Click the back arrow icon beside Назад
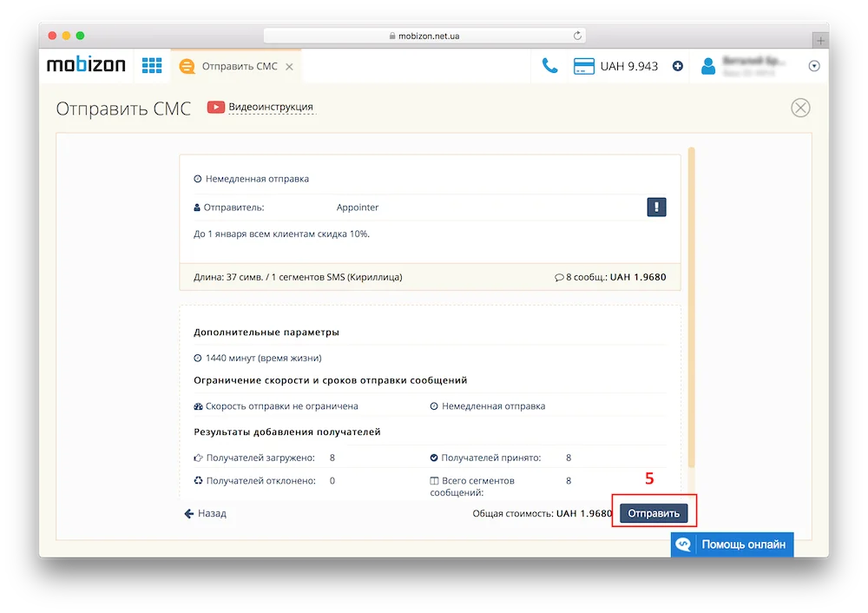The width and height of the screenshot is (868, 613). (x=188, y=513)
